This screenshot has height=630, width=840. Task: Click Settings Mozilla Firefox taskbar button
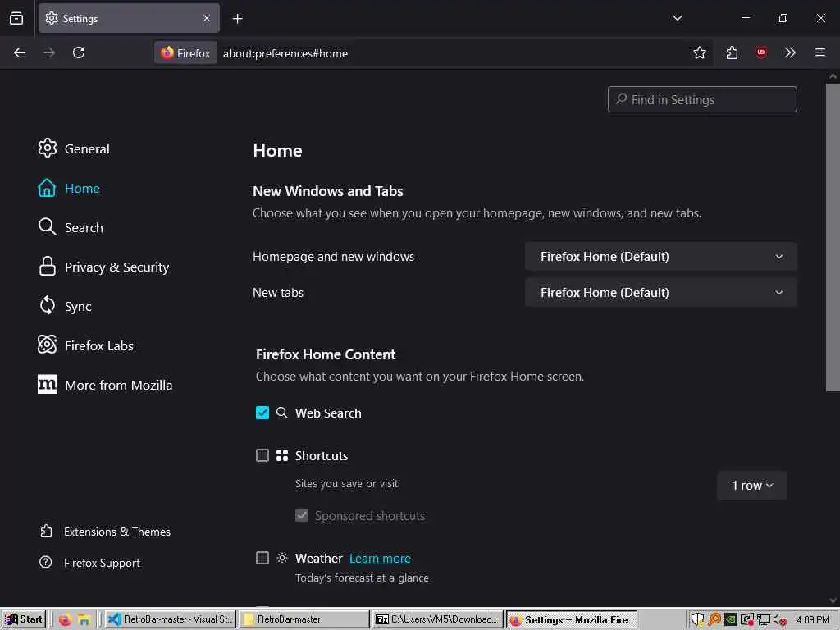572,619
